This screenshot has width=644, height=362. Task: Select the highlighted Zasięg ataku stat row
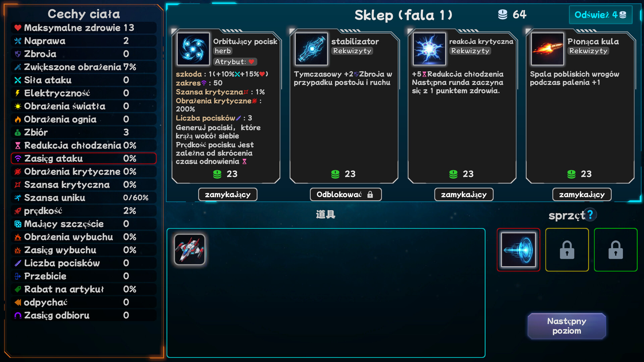pos(84,158)
